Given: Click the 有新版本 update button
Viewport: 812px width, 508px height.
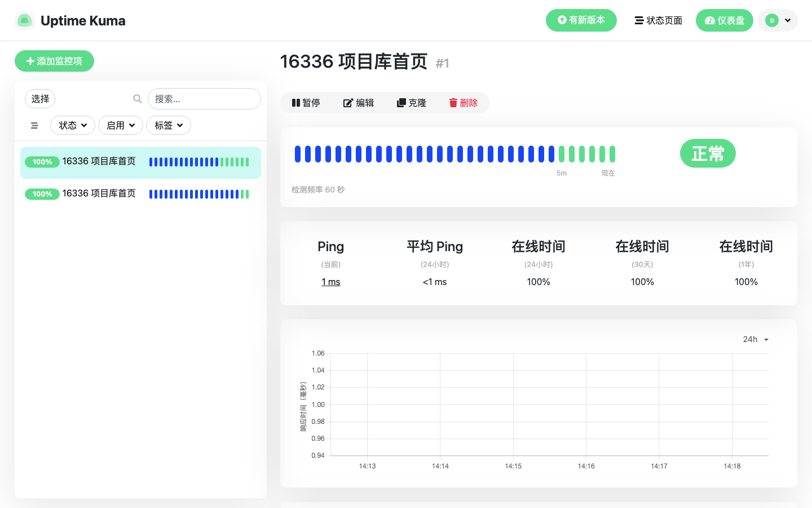Looking at the screenshot, I should pyautogui.click(x=581, y=20).
